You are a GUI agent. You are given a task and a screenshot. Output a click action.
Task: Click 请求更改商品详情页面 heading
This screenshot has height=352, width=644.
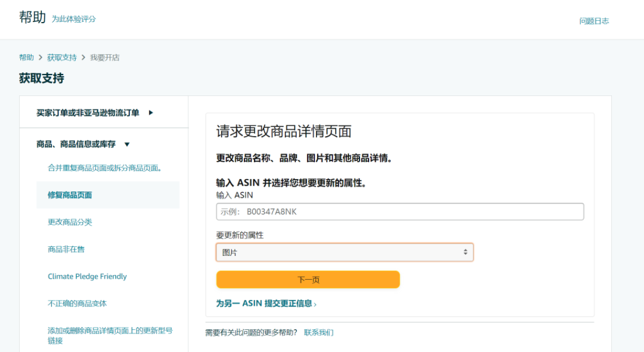pos(284,131)
